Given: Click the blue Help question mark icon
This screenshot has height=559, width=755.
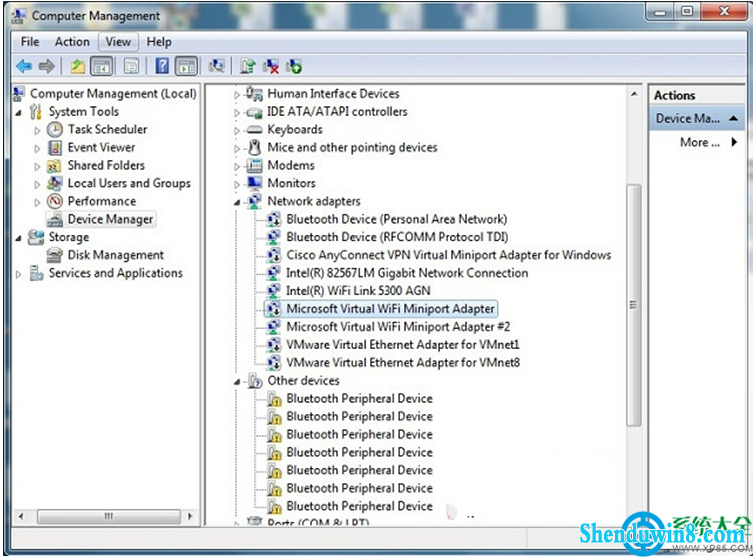Looking at the screenshot, I should (162, 65).
